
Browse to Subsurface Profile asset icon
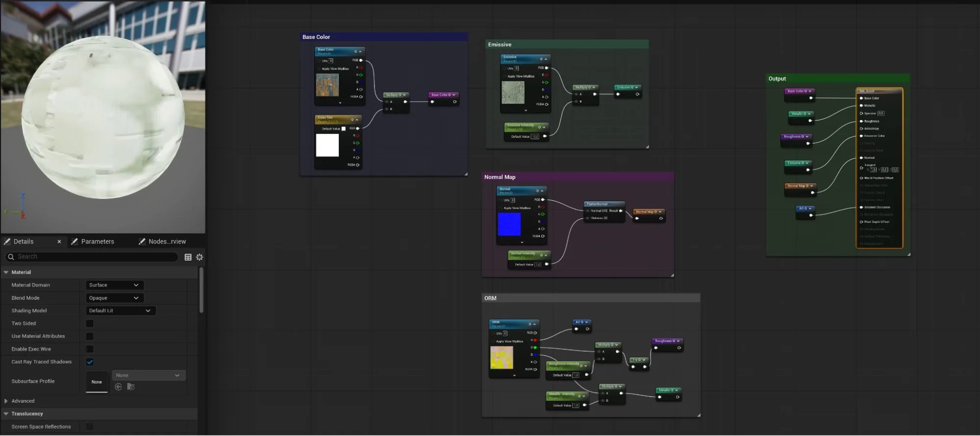[x=131, y=387]
